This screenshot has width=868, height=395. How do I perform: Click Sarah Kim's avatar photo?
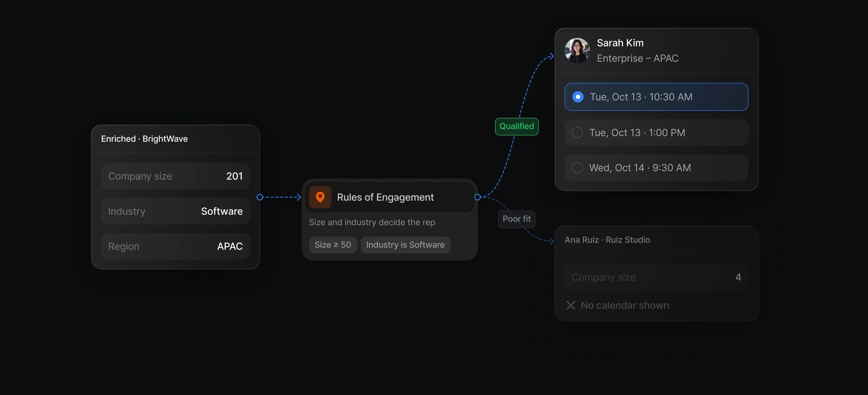[x=577, y=51]
